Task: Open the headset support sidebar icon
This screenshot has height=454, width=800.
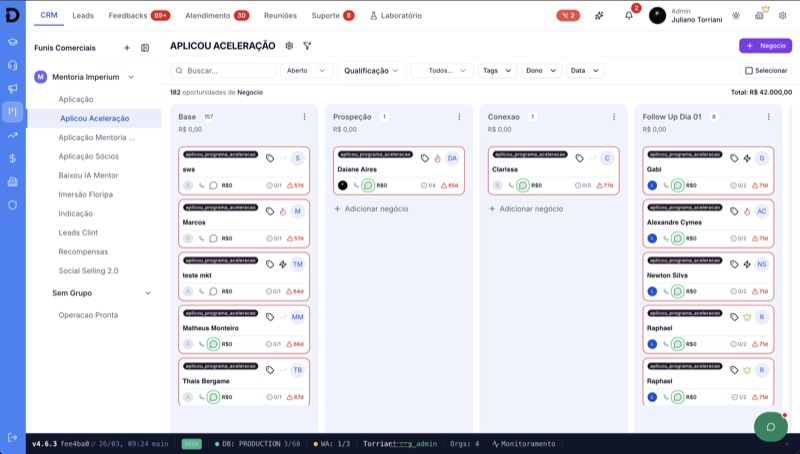Action: pos(12,65)
